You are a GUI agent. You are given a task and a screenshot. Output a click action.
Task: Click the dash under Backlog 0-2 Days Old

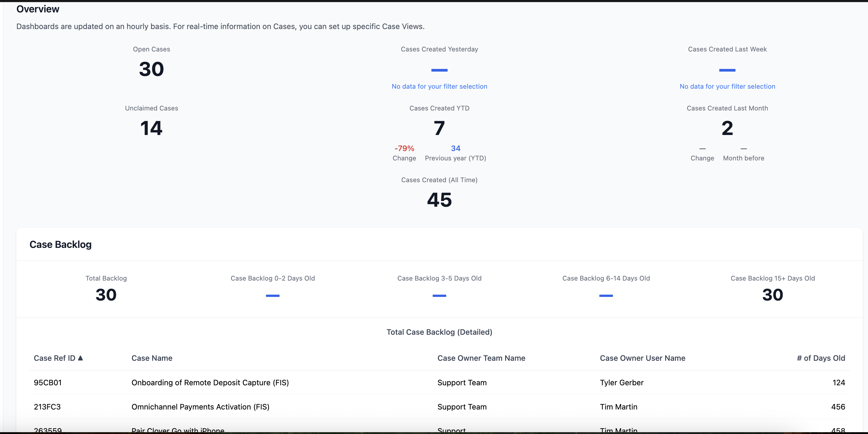coord(272,295)
